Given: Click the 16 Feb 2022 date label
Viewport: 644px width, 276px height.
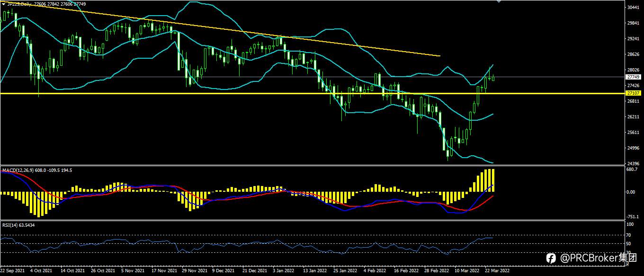Looking at the screenshot, I should click(x=406, y=271).
